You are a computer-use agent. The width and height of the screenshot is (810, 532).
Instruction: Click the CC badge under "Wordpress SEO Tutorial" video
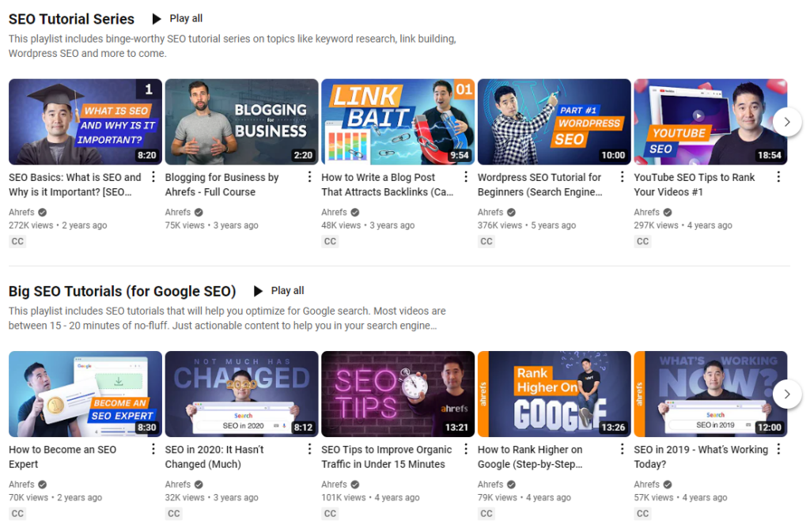tap(486, 241)
